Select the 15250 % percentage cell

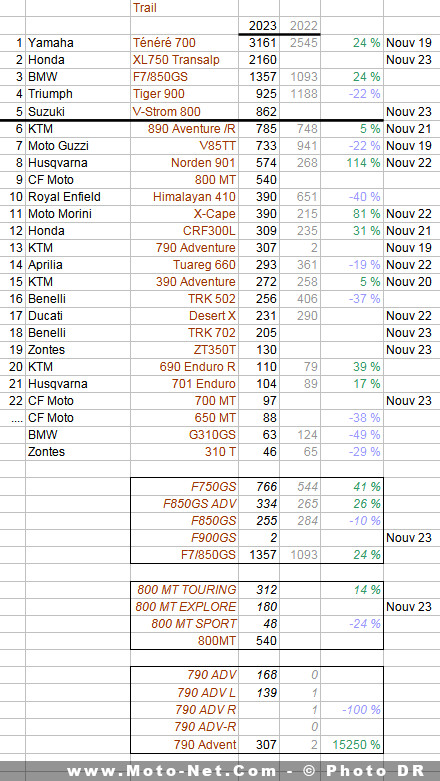tap(352, 745)
